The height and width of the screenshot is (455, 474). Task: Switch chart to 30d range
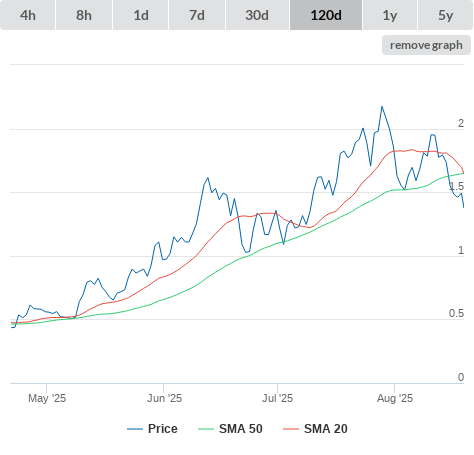[257, 15]
